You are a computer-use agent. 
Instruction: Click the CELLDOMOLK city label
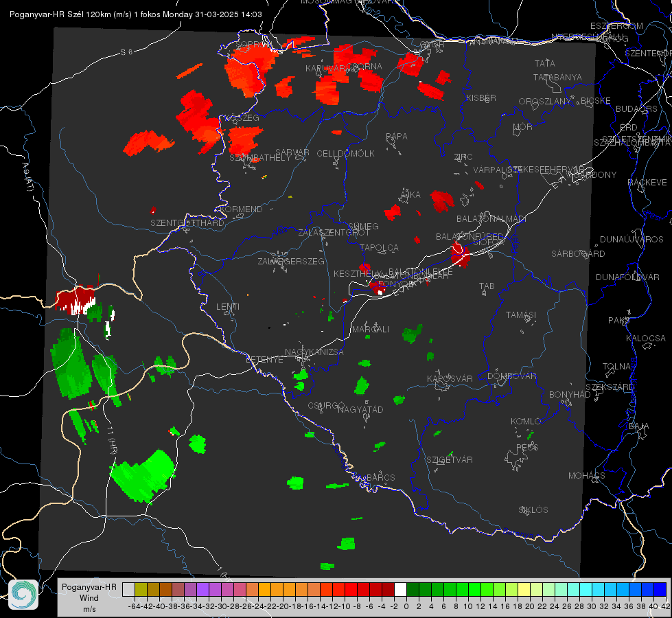[345, 153]
